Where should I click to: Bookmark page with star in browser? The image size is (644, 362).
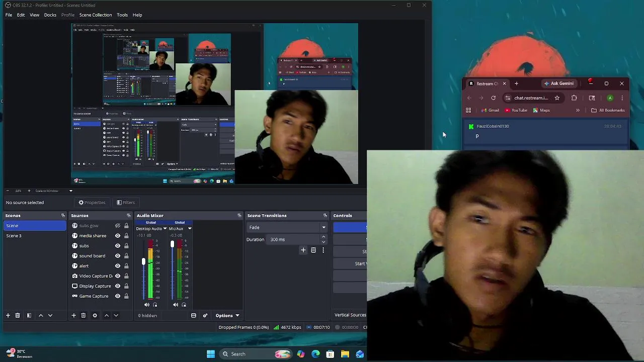pyautogui.click(x=557, y=98)
